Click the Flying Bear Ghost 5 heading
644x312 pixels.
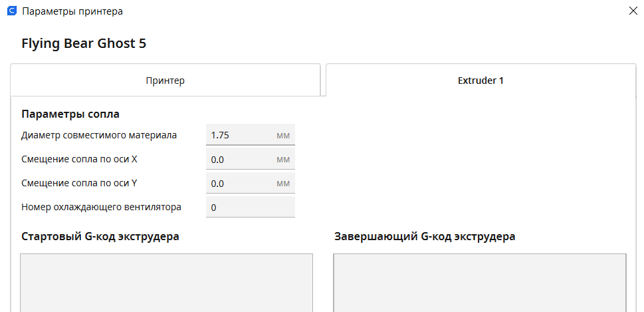click(x=84, y=43)
